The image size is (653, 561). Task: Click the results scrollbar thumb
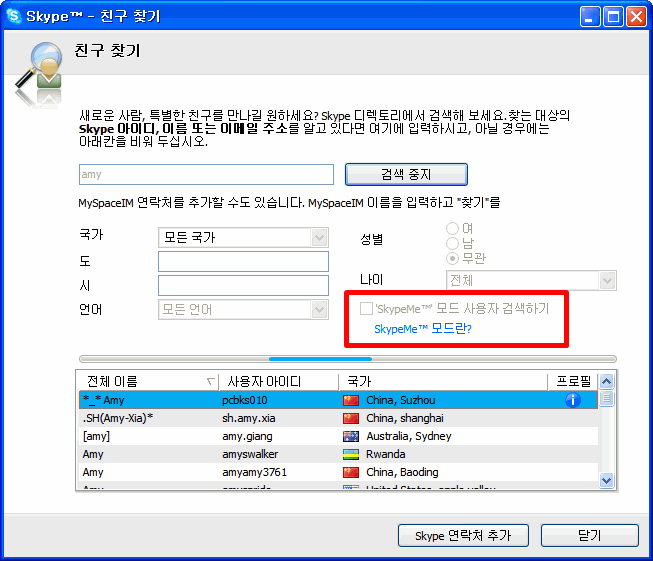point(606,399)
